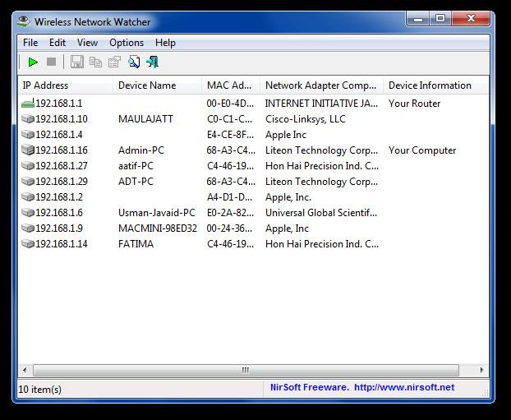Select the Usman-Javaid-PC device row

tap(156, 213)
